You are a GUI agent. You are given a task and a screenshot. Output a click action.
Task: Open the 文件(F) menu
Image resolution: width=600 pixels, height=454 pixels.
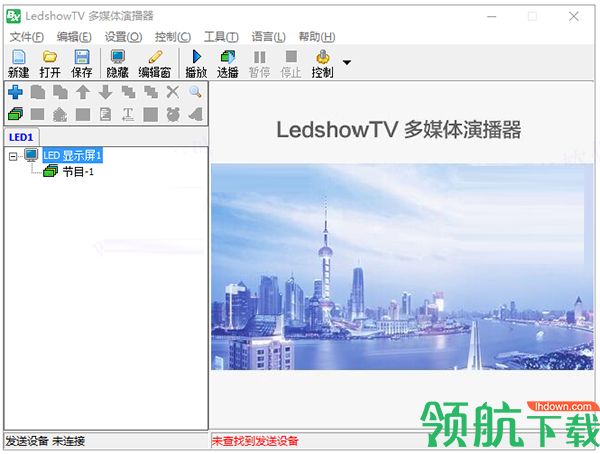(x=26, y=37)
